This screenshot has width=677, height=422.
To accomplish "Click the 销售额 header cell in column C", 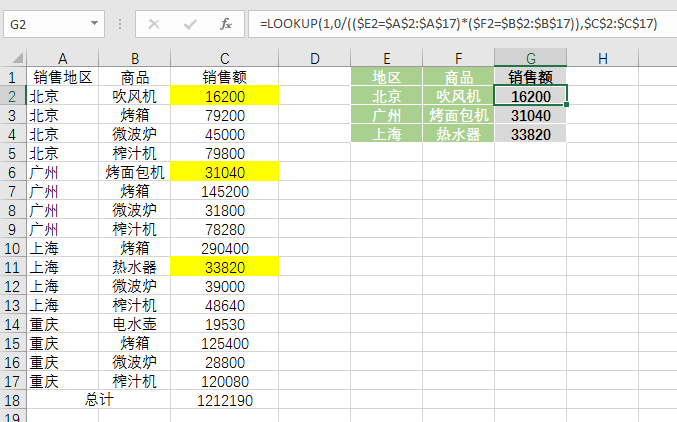I will coord(225,77).
